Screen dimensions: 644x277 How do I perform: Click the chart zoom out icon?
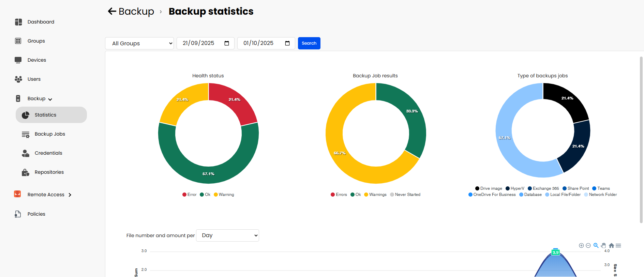(588, 245)
